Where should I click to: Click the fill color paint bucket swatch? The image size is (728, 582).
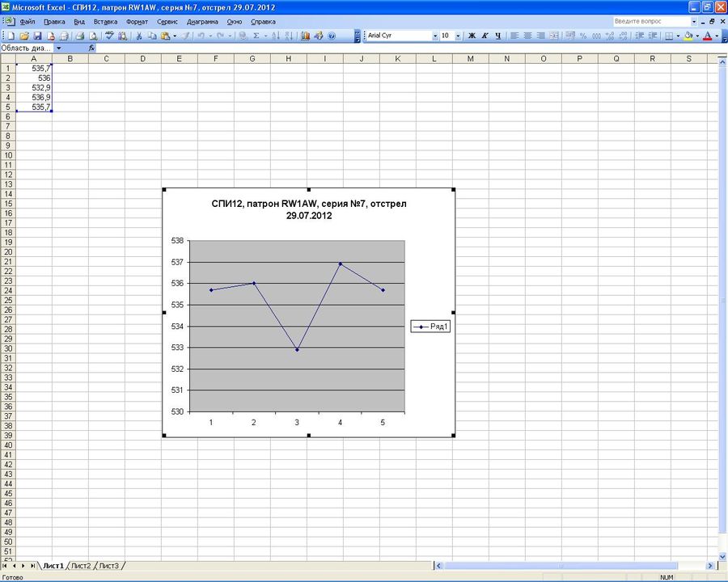click(688, 36)
